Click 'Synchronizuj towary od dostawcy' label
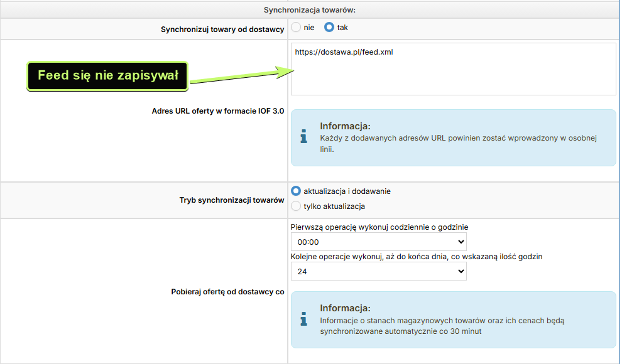The width and height of the screenshot is (622, 364). pos(222,29)
